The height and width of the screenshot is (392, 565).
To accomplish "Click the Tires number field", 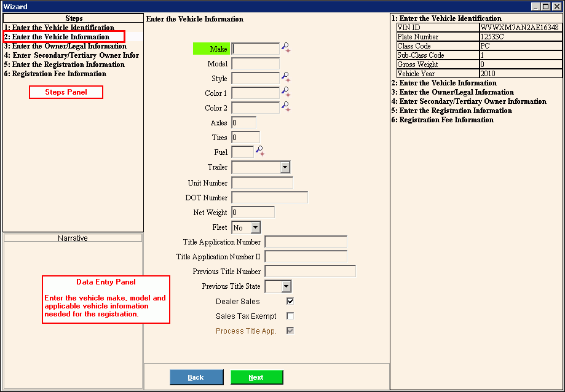I will 246,137.
